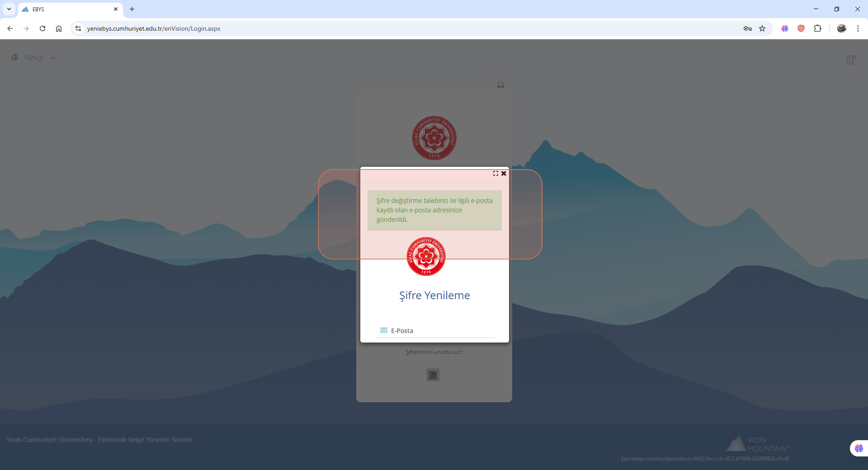This screenshot has width=868, height=470.
Task: Maximize the password reset dialog
Action: [495, 174]
